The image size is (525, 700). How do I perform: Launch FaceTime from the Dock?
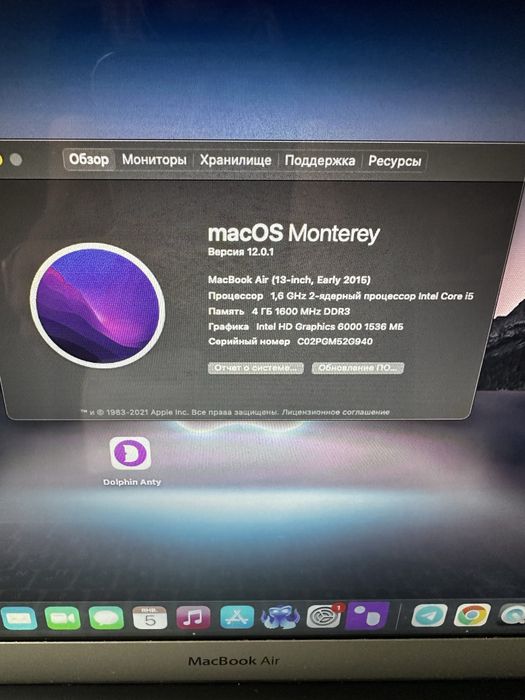(x=62, y=618)
